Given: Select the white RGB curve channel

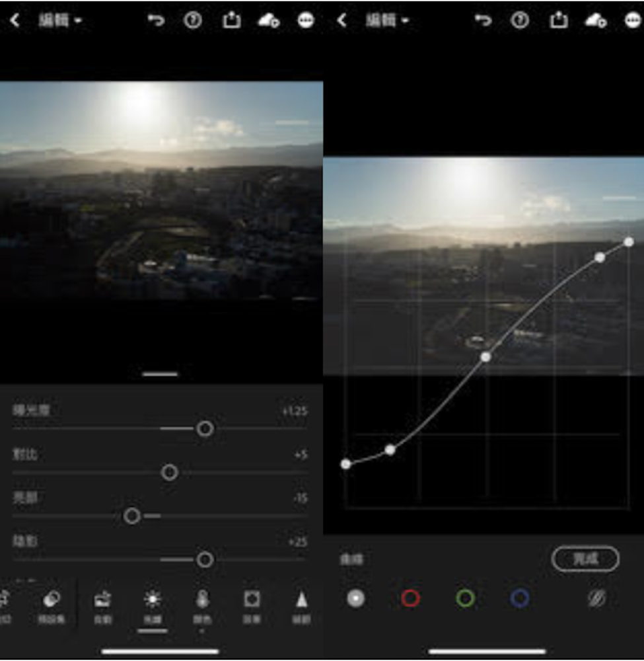Looking at the screenshot, I should pos(356,599).
